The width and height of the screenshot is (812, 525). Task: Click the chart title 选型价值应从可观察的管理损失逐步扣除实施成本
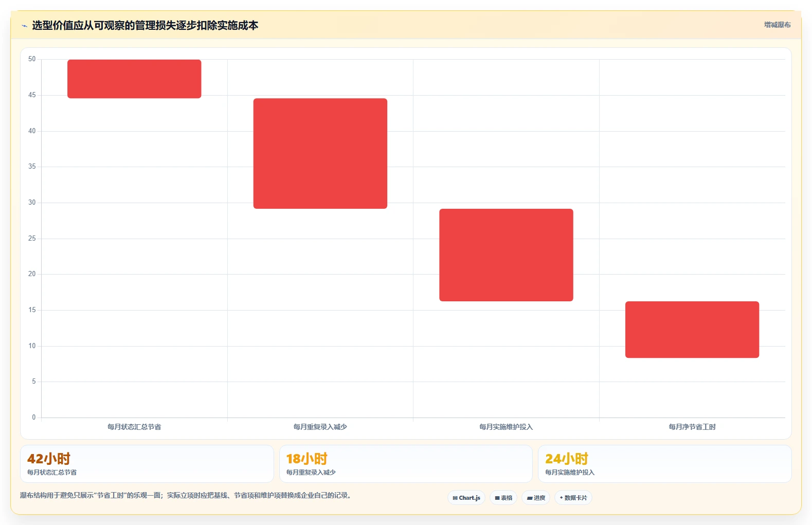tap(145, 25)
